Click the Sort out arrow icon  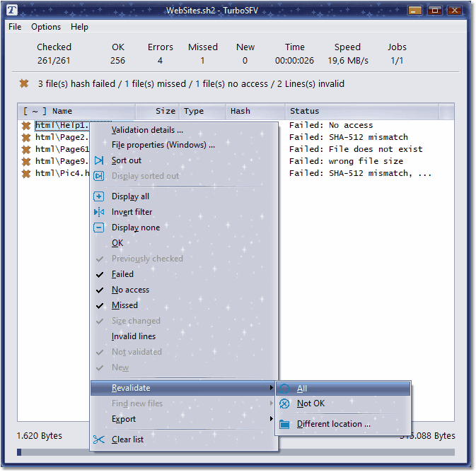pyautogui.click(x=99, y=160)
